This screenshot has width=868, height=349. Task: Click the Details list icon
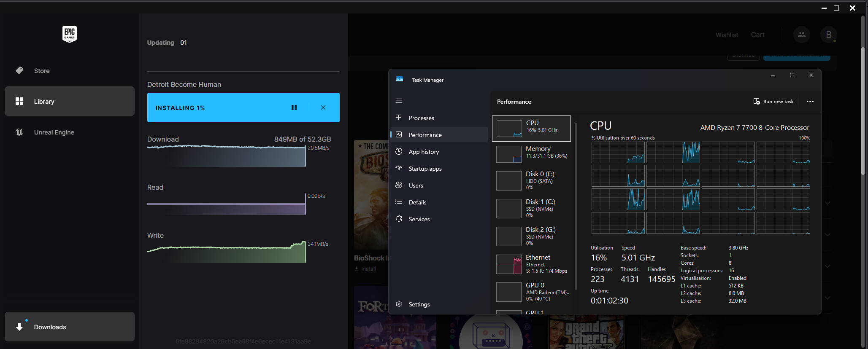click(399, 202)
